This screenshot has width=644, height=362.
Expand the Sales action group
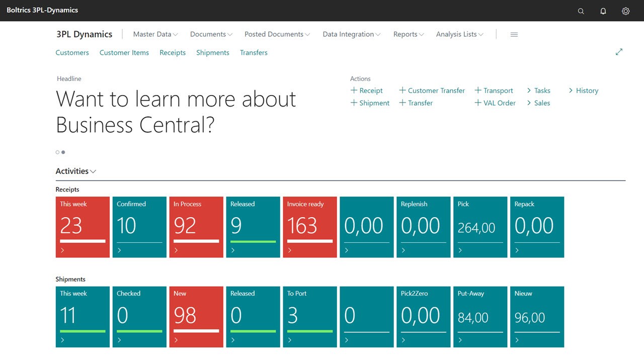[x=538, y=103]
